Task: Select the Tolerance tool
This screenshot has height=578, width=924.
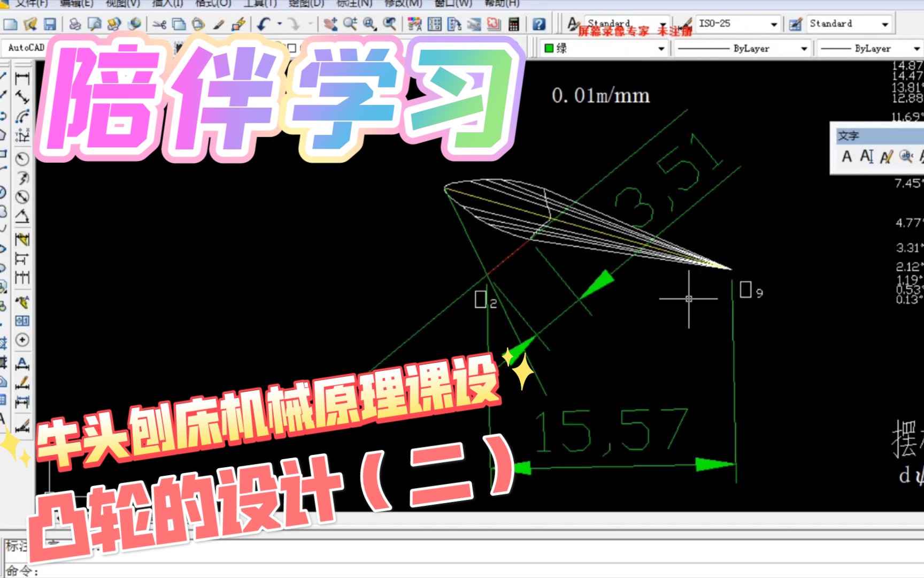Action: tap(22, 321)
